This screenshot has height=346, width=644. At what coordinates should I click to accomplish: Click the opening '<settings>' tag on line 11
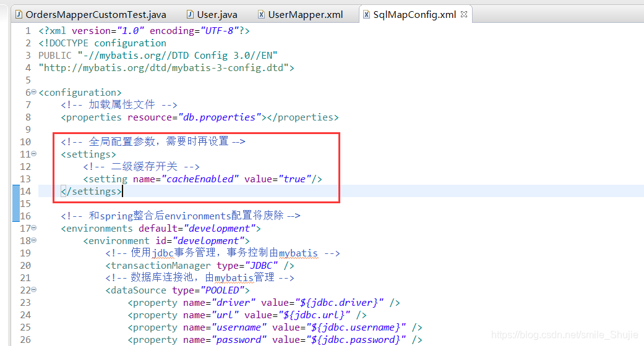88,154
